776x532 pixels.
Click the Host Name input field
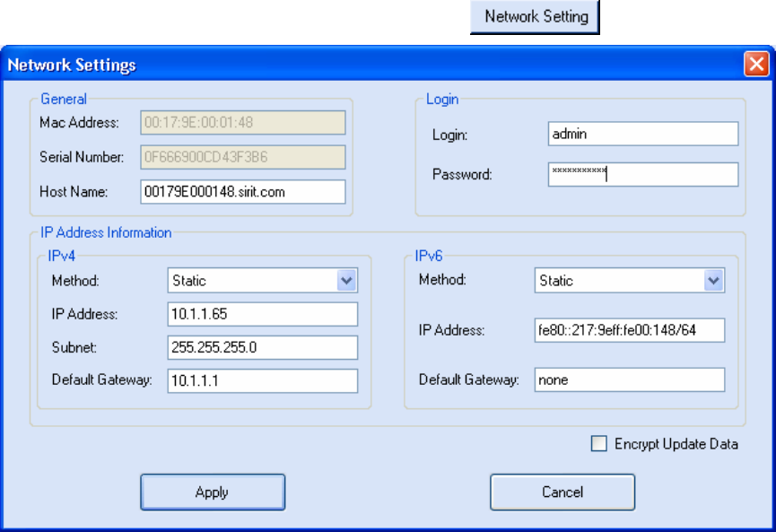click(x=242, y=191)
